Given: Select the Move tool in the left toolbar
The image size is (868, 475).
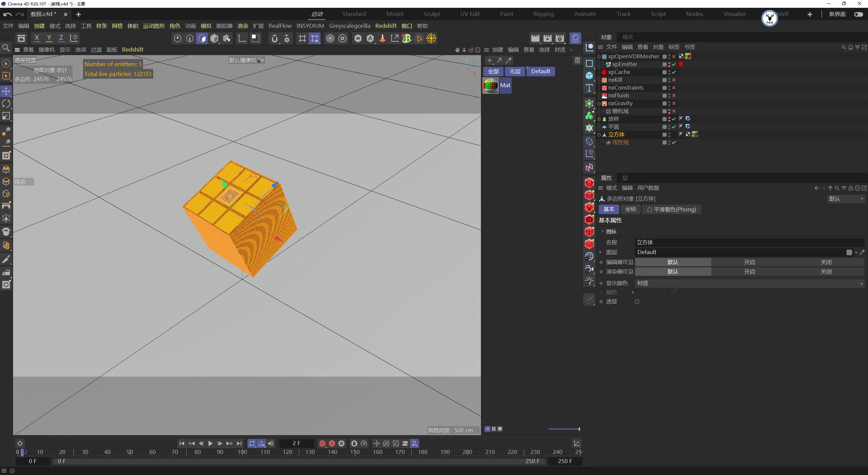Looking at the screenshot, I should (6, 91).
